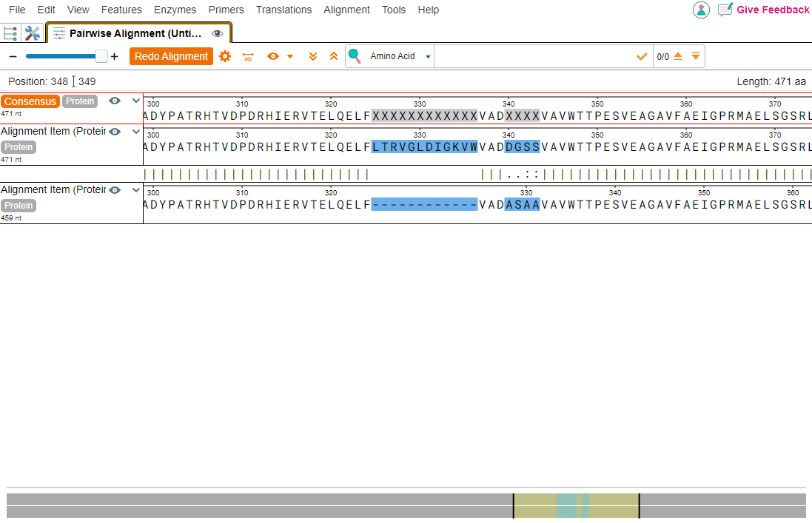Open the Enzymes menu
This screenshot has width=812, height=523.
pos(175,10)
